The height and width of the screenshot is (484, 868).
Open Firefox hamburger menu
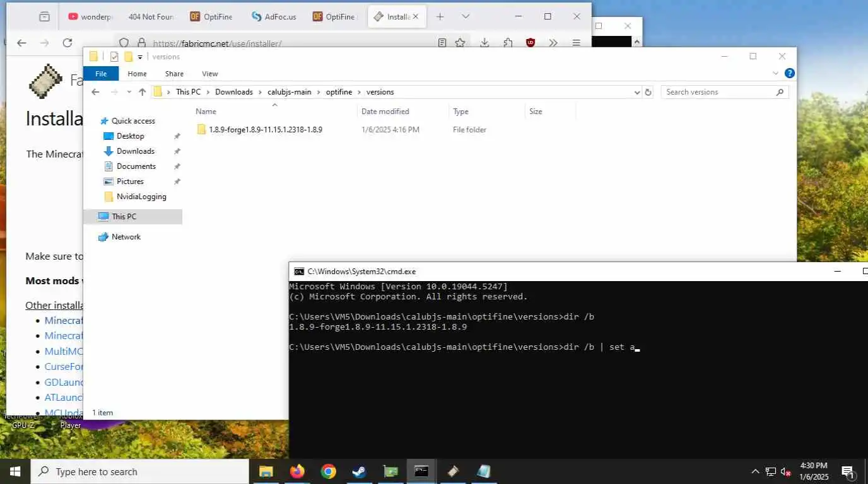[x=576, y=43]
